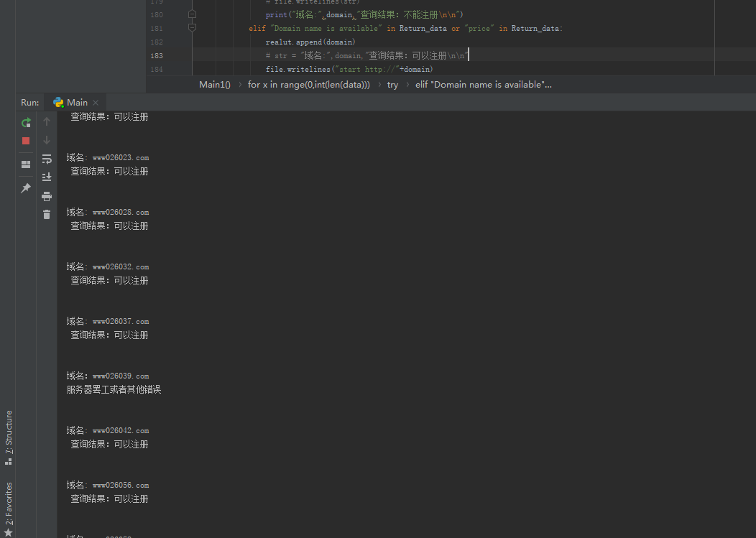This screenshot has width=756, height=538.
Task: Go down the stack trace arrow
Action: (x=47, y=140)
